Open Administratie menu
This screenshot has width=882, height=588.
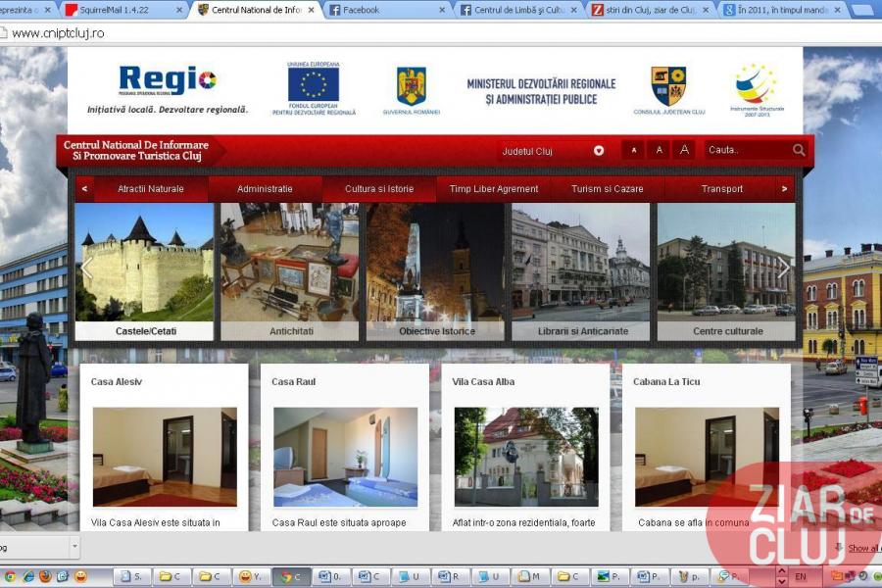tap(265, 189)
